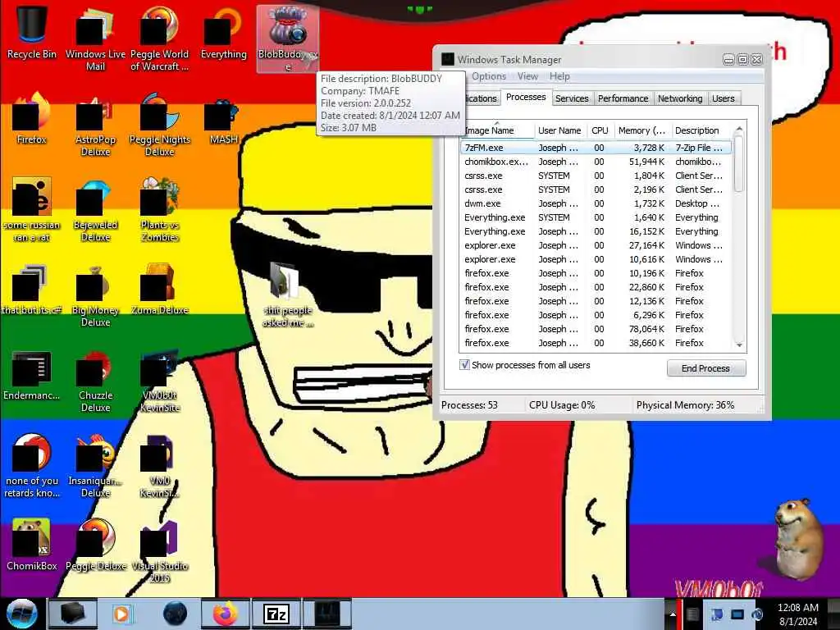This screenshot has height=630, width=840.
Task: Open the View menu in Task Manager
Action: click(527, 76)
